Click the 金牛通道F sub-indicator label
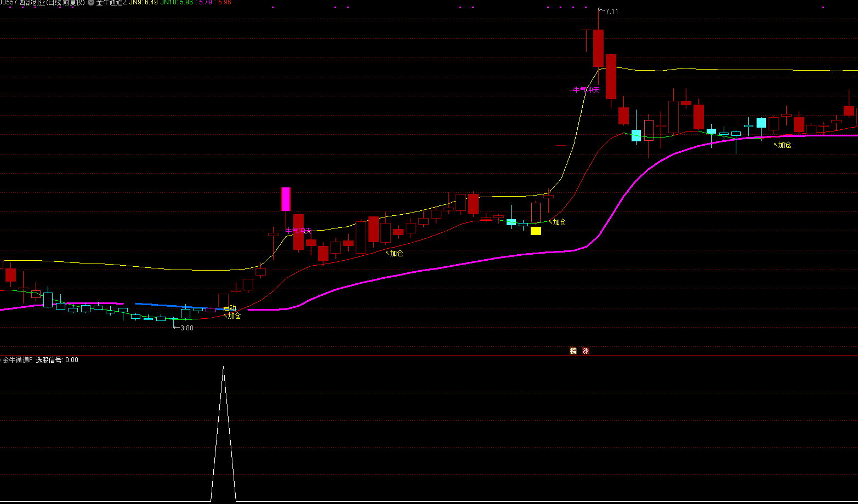This screenshot has height=504, width=858. [18, 360]
